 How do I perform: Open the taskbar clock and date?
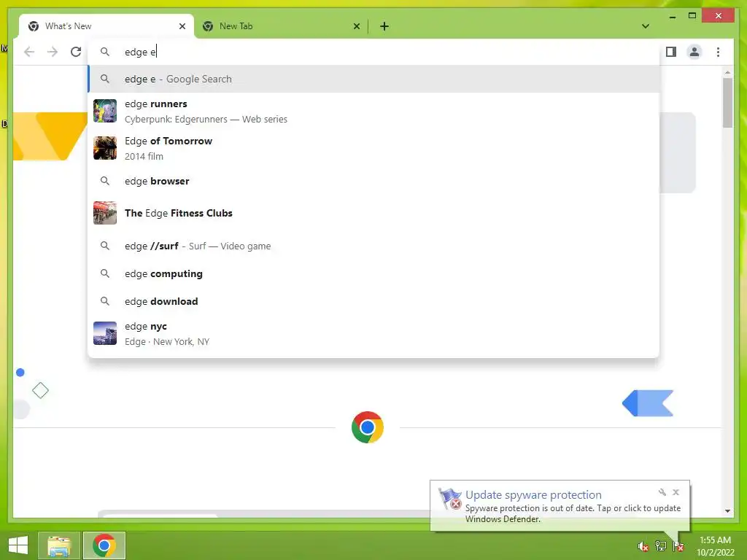(x=715, y=546)
